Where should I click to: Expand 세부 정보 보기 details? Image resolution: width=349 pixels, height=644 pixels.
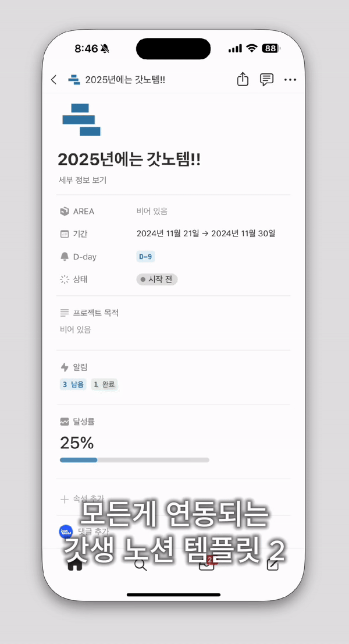click(x=83, y=181)
